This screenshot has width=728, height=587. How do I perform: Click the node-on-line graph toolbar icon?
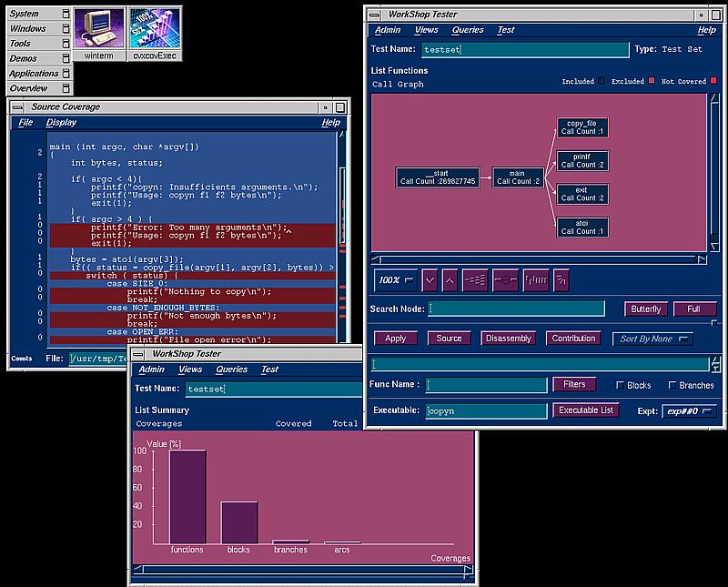pos(505,280)
